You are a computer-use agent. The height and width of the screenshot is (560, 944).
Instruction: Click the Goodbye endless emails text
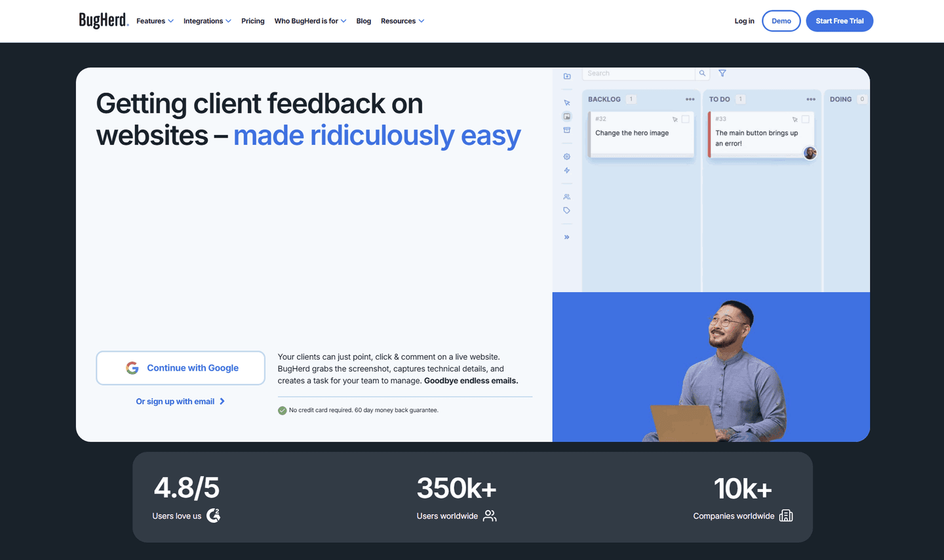(471, 381)
